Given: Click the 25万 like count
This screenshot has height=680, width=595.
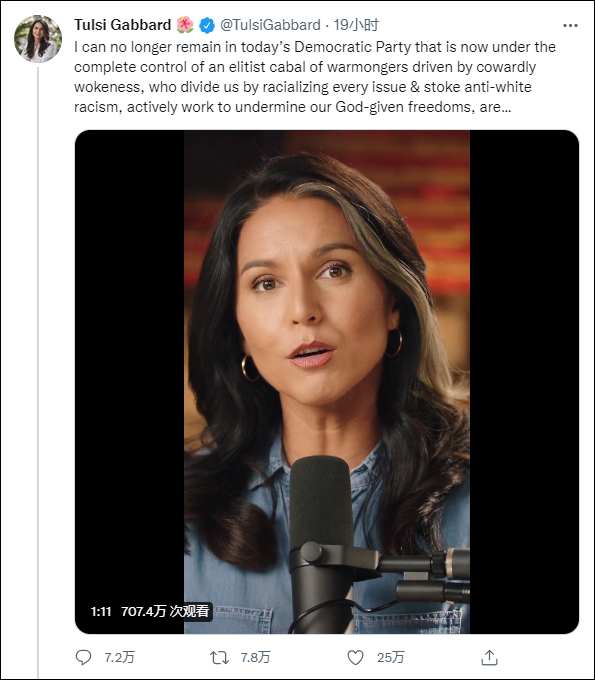Looking at the screenshot, I should (x=390, y=657).
